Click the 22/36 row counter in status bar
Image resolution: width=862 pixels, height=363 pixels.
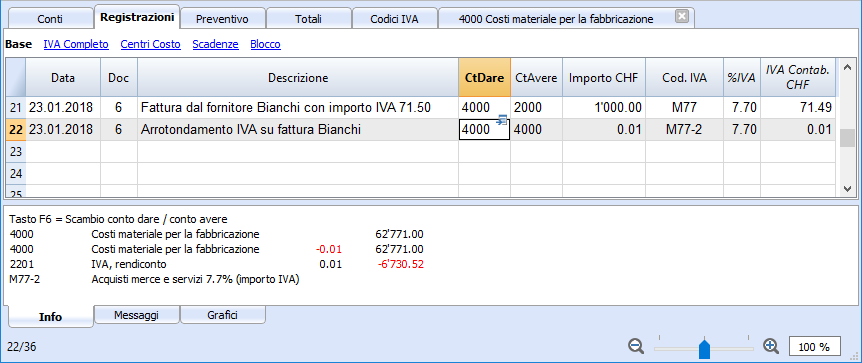pyautogui.click(x=22, y=347)
